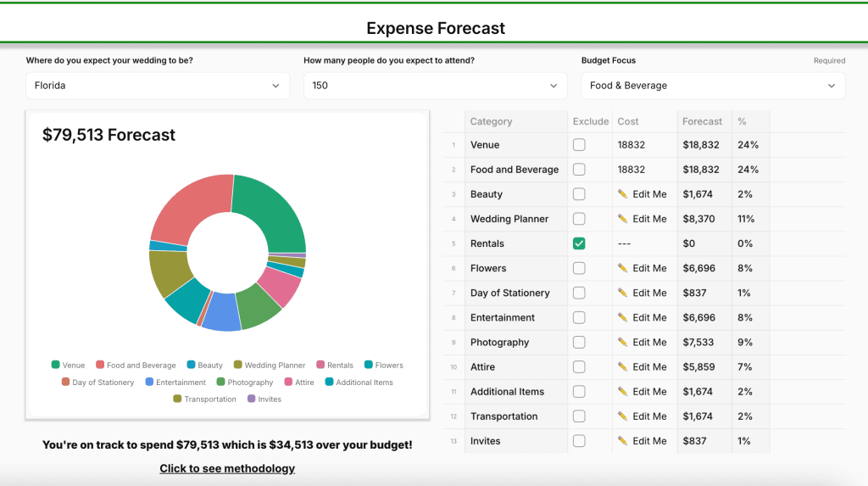
Task: Sort by the Forecast column header
Action: click(702, 121)
